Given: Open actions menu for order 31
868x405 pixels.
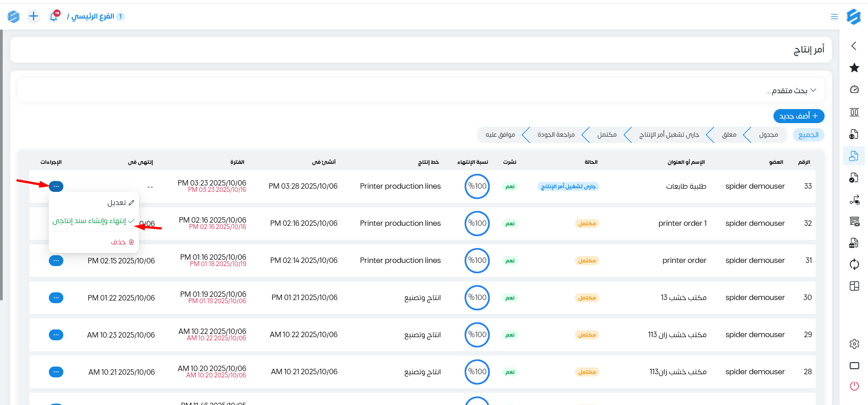Looking at the screenshot, I should click(56, 261).
